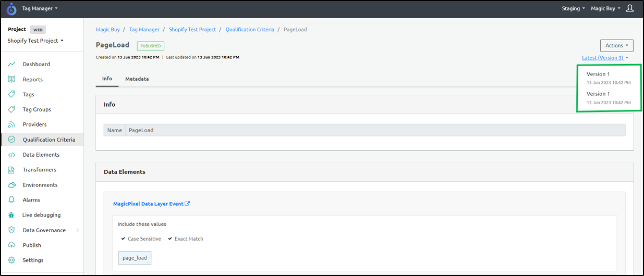This screenshot has width=644, height=276.
Task: Expand the Data Governance submenu chevron
Action: click(78, 230)
